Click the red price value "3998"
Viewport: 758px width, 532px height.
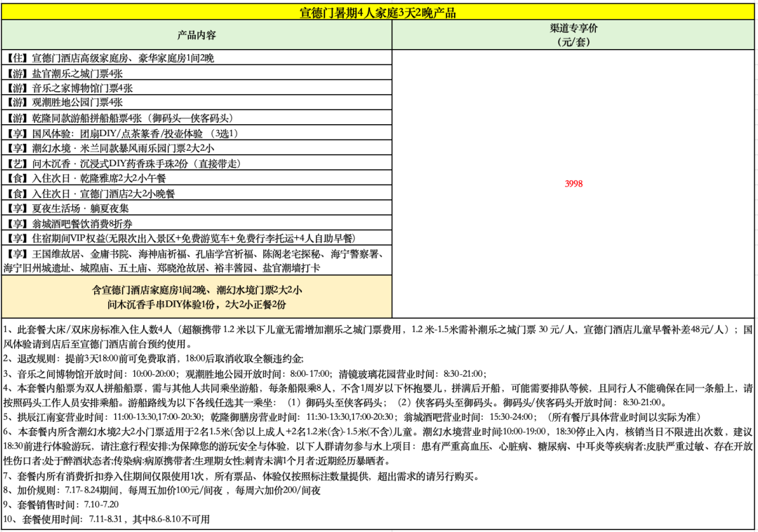click(x=573, y=184)
